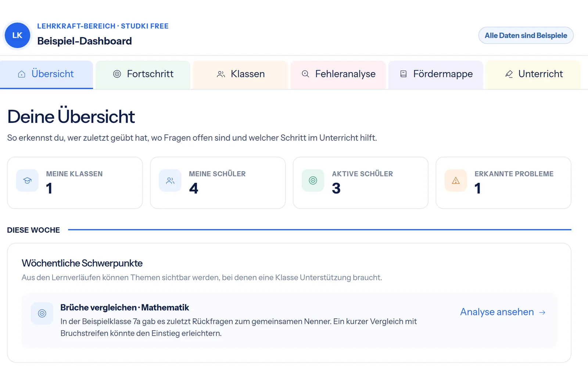This screenshot has height=368, width=588.
Task: Click the Beispiel-Dashboard title
Action: (x=85, y=41)
